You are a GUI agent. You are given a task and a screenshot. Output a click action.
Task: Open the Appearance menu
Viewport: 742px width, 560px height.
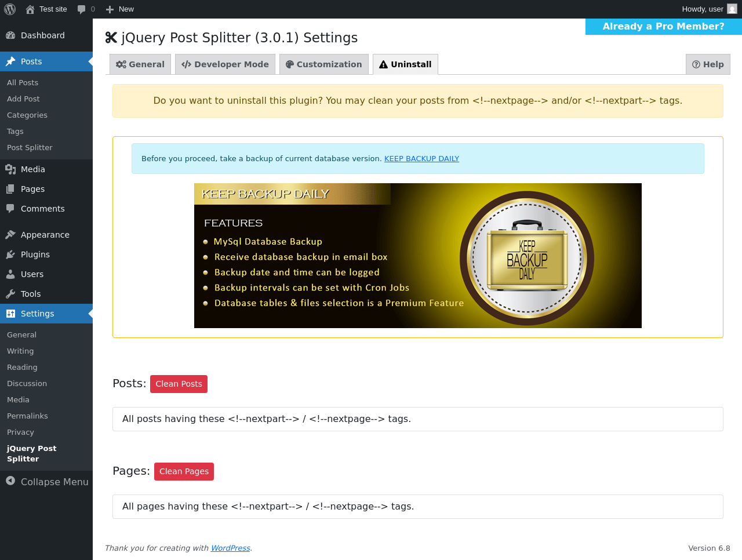click(x=46, y=235)
